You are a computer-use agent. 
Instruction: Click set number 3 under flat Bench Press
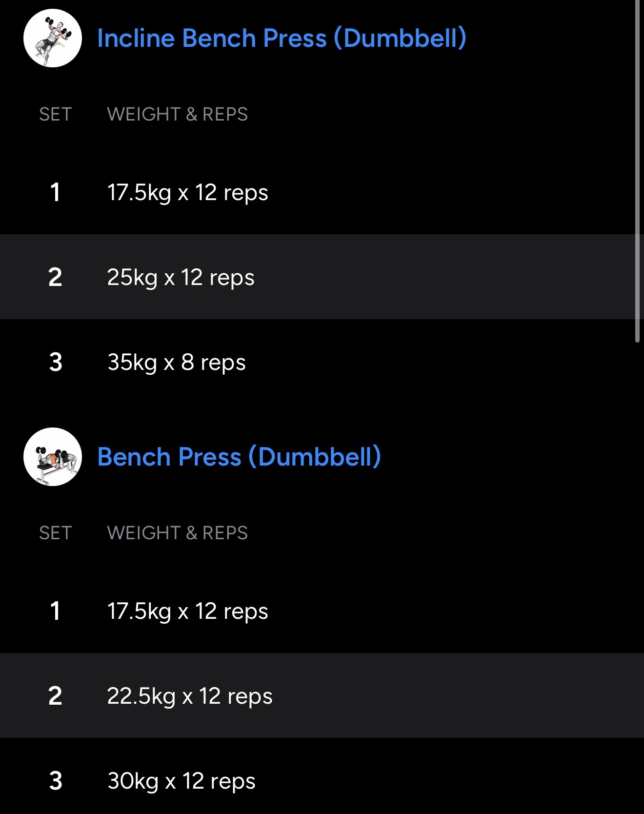pyautogui.click(x=56, y=781)
